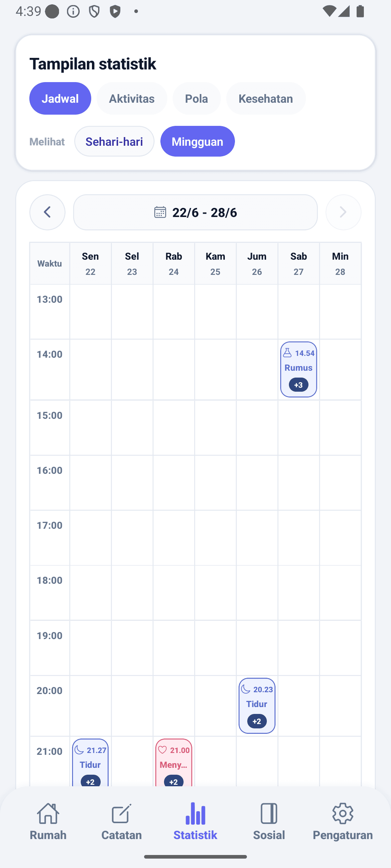Open the Pola statistics view
This screenshot has height=868, width=391.
pyautogui.click(x=197, y=98)
